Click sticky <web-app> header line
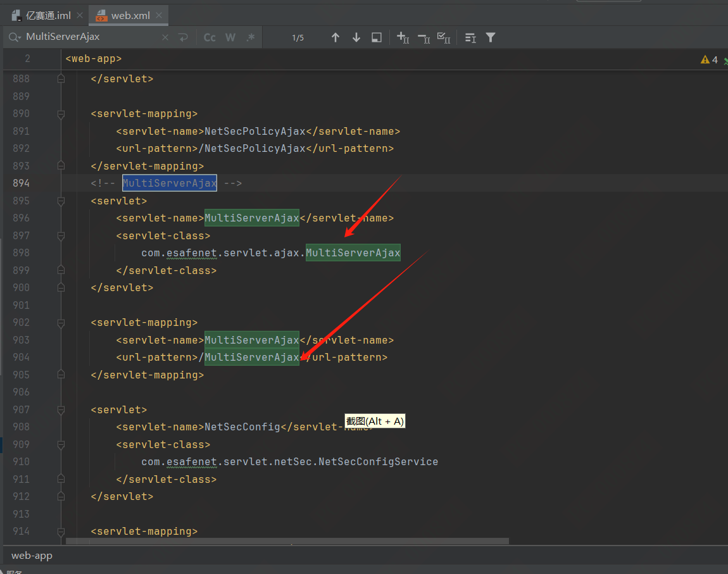 93,59
